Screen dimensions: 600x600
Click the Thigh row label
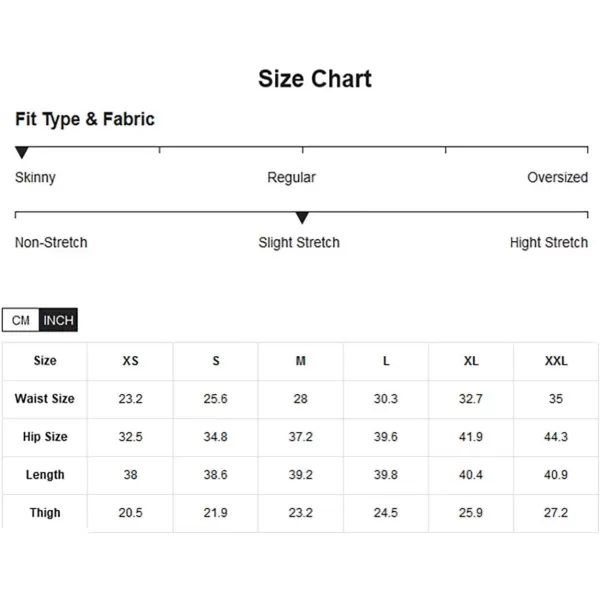click(x=45, y=513)
